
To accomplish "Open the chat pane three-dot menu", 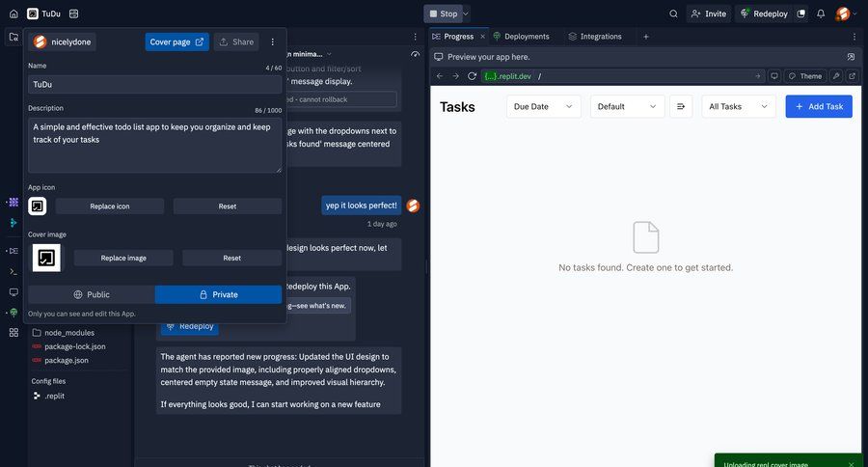I will coord(415,37).
